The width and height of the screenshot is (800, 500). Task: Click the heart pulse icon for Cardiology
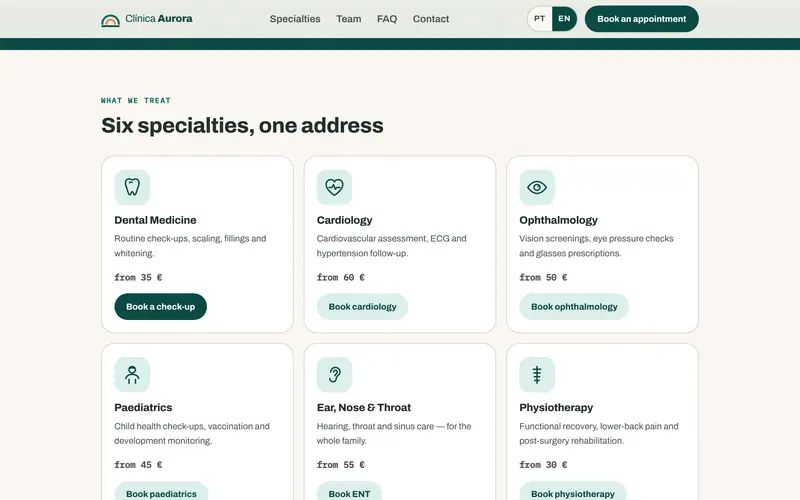(x=334, y=187)
